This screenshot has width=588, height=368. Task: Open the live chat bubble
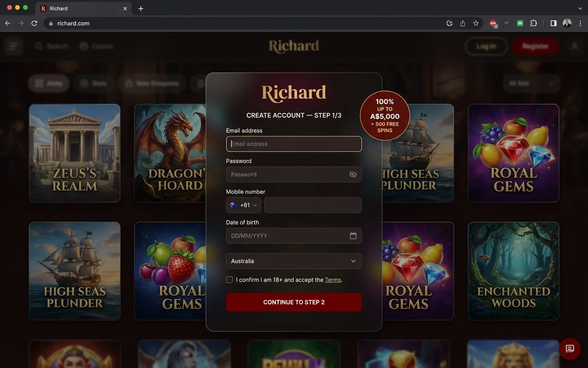[x=570, y=349]
